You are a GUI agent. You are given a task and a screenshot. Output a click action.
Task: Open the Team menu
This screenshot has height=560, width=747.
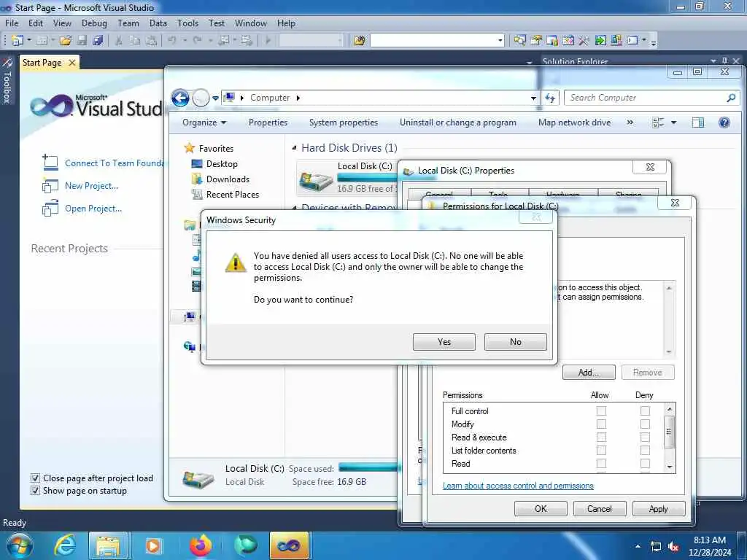[x=128, y=23]
